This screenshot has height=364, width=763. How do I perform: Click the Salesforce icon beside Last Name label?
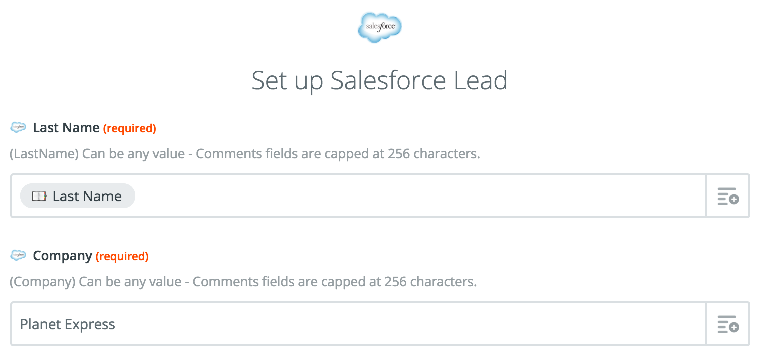click(x=18, y=127)
